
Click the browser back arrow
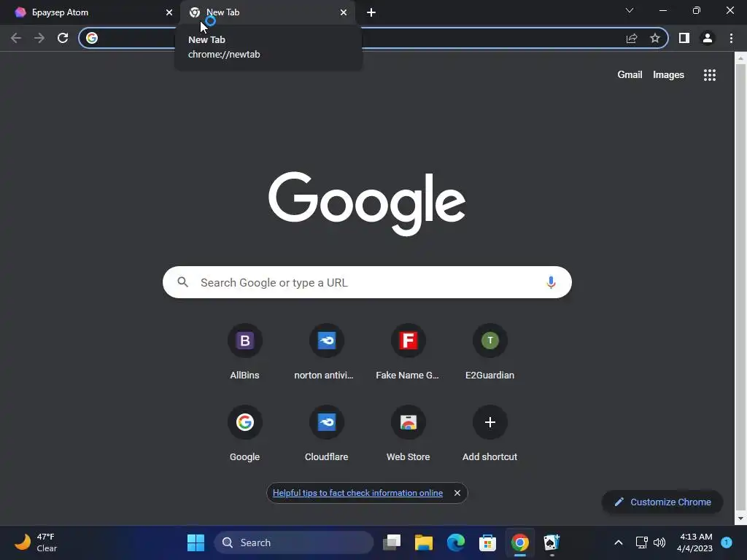(16, 38)
